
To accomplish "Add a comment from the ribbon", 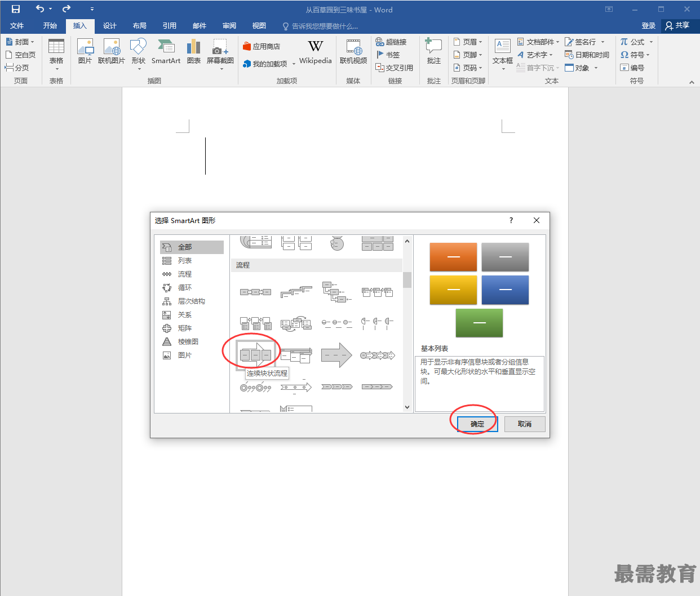I will (x=434, y=52).
